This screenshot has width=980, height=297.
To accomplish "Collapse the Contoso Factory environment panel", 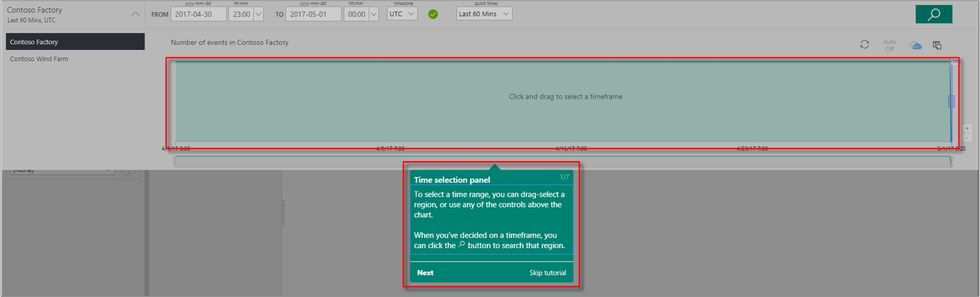I will pos(135,14).
